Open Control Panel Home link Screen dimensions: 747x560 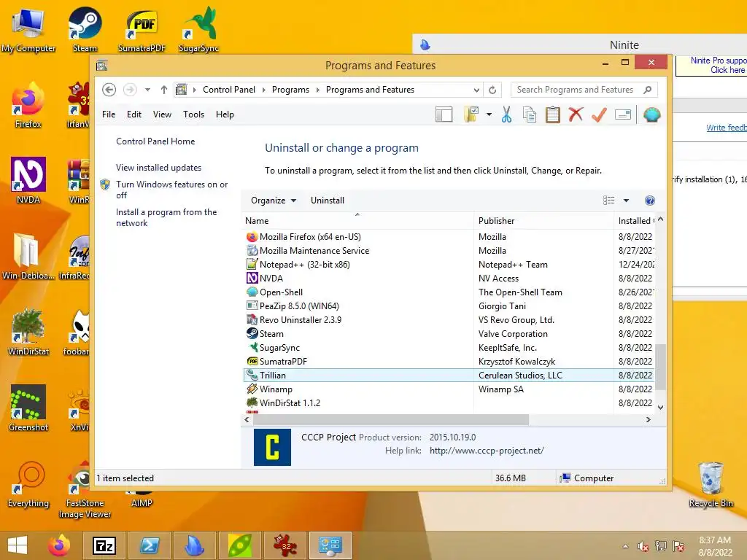coord(155,141)
